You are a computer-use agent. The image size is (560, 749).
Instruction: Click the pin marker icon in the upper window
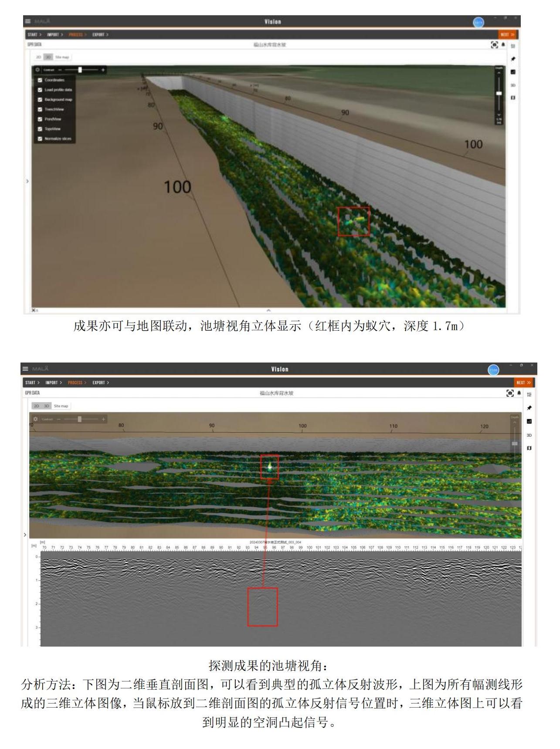point(513,59)
